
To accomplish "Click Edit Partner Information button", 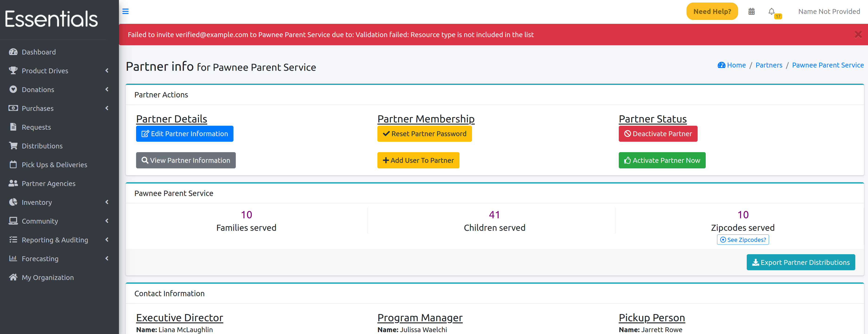I will pyautogui.click(x=185, y=134).
